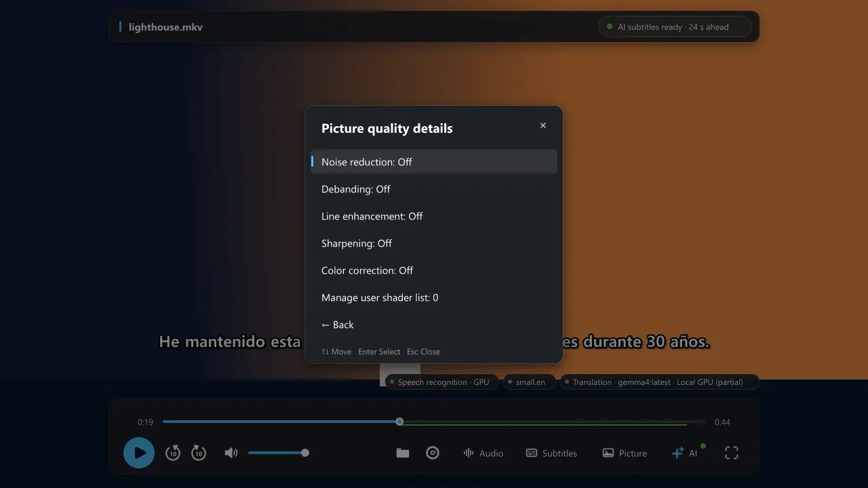
Task: Toggle Noise reduction setting
Action: (x=434, y=162)
